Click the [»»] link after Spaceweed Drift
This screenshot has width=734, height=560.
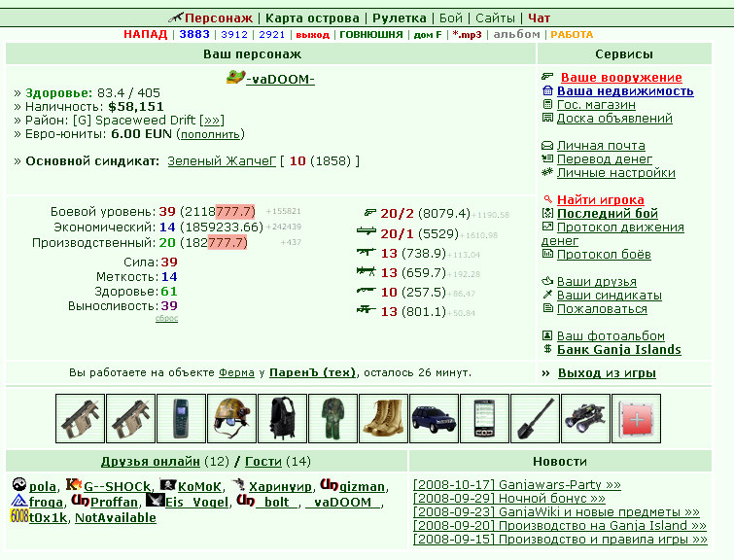pos(212,121)
